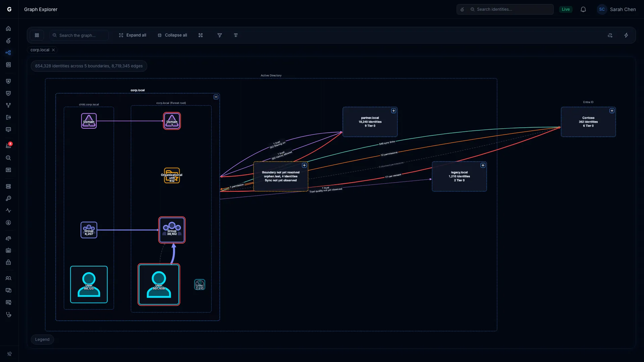Image resolution: width=644 pixels, height=362 pixels.
Task: Toggle the pin icon at sidebar bottom
Action: [9, 354]
